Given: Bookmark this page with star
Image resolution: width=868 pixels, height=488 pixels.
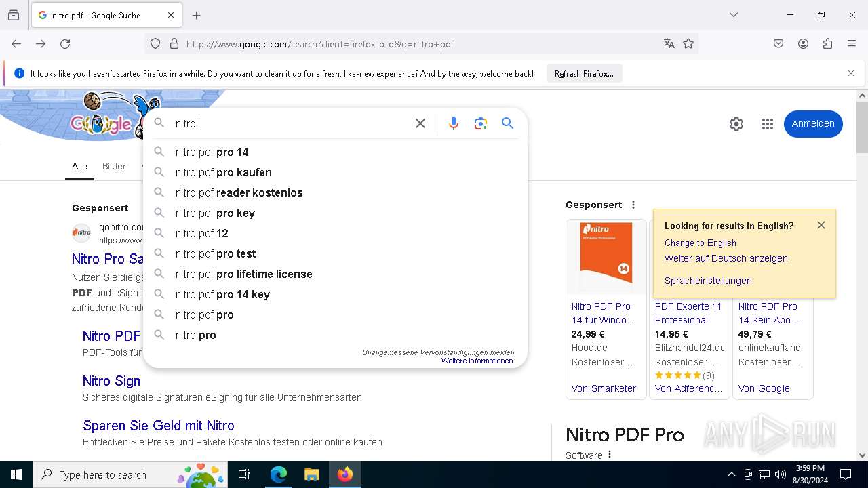Looking at the screenshot, I should (688, 44).
